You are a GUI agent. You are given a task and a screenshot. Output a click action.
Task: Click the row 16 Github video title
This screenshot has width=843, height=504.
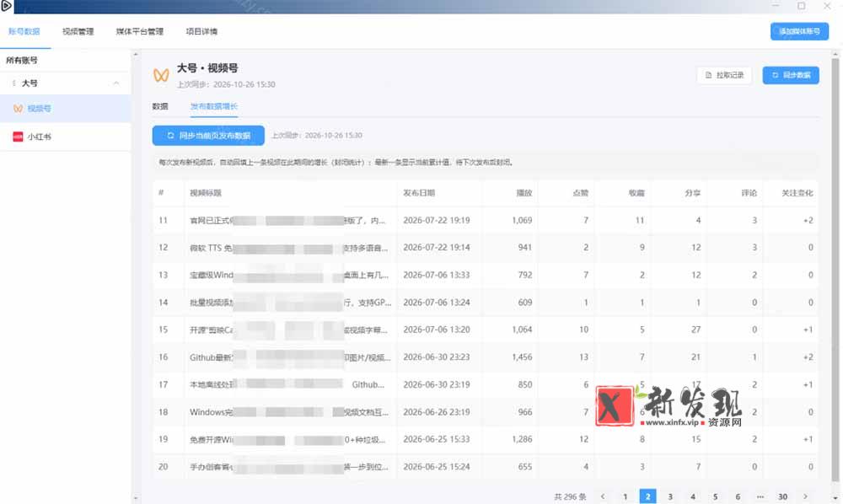coord(290,357)
